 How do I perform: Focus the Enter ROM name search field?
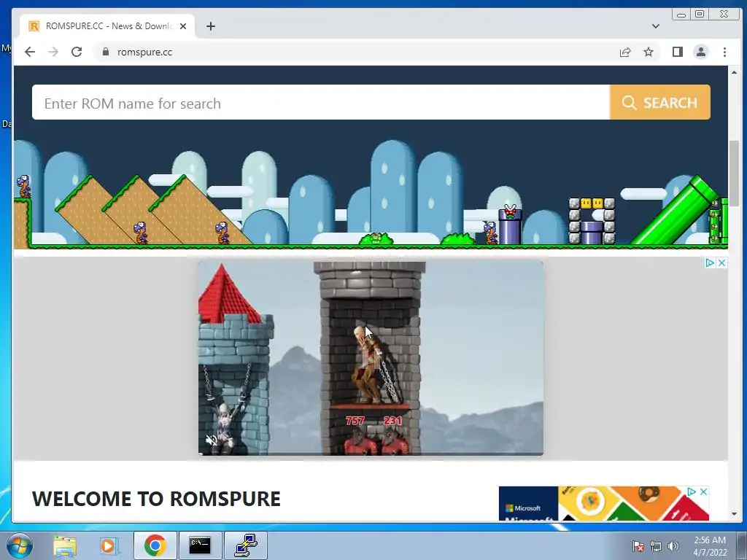[321, 102]
